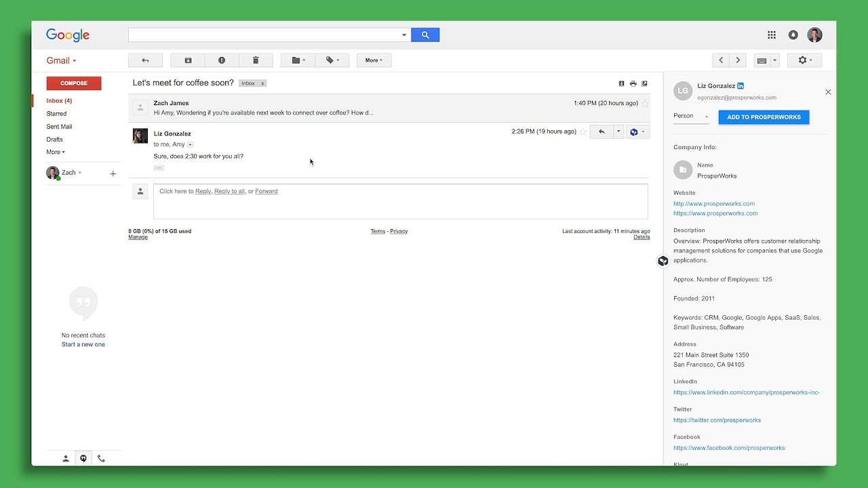Open the Google apps grid
Screen dimensions: 868x488
coord(772,35)
